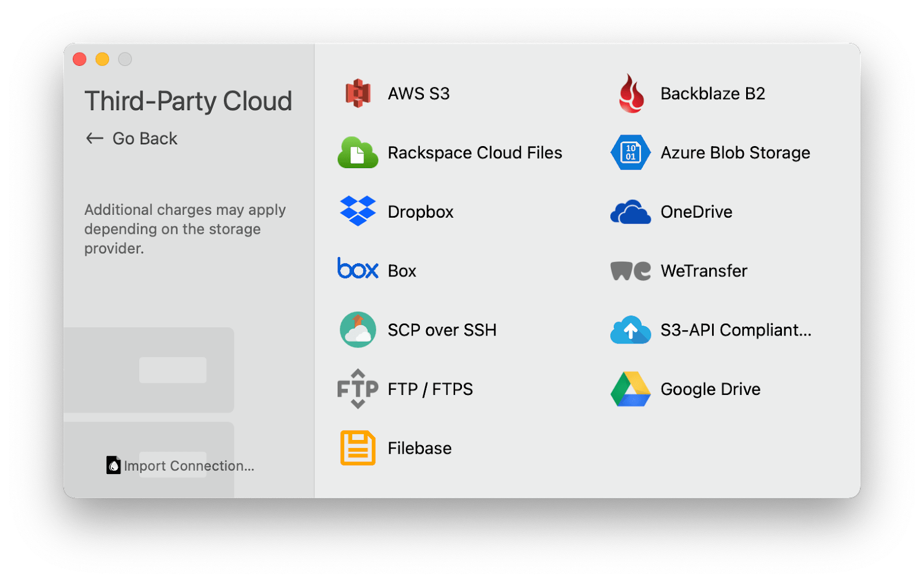The image size is (924, 582).
Task: Click the Rackspace green cloud icon
Action: (357, 152)
